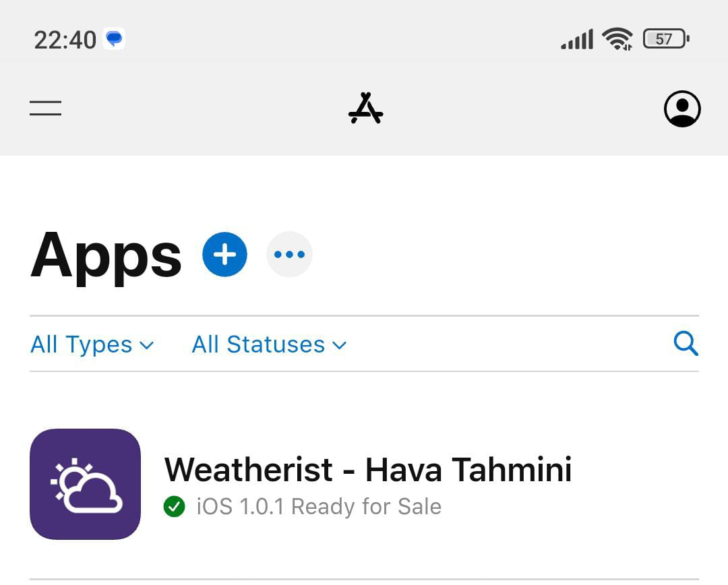Open the user account profile icon
Screen dimensions: 728x585
(682, 109)
